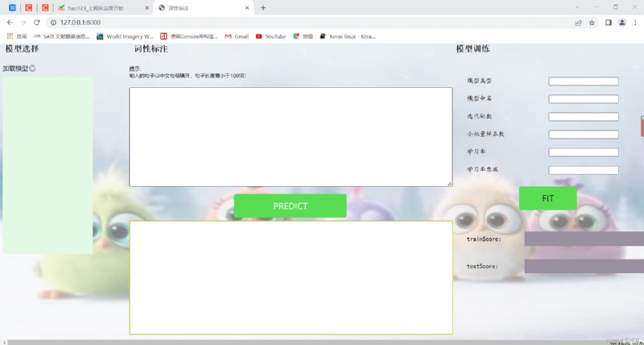This screenshot has width=644, height=345.
Task: Focus the sentence input text area
Action: click(291, 137)
